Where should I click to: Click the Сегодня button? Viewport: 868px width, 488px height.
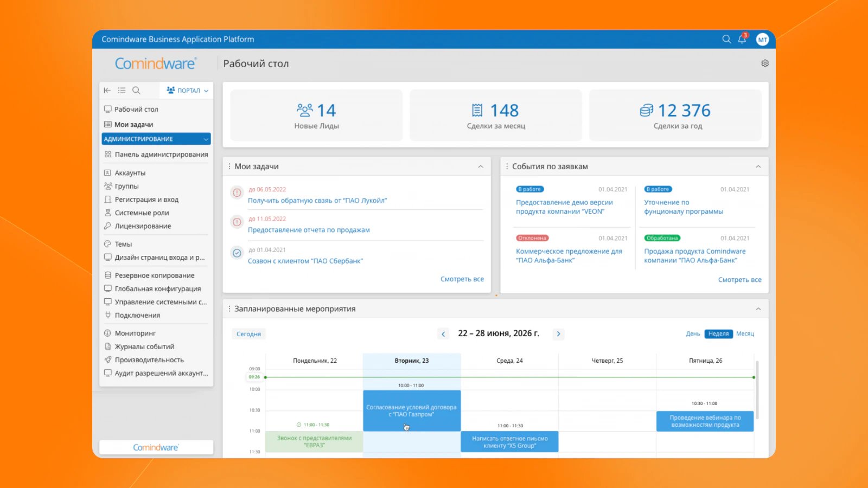pos(248,334)
